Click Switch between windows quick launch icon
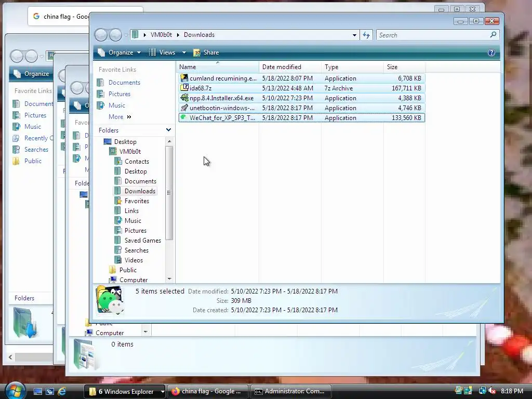Screen dimensions: 532x399 50,392
